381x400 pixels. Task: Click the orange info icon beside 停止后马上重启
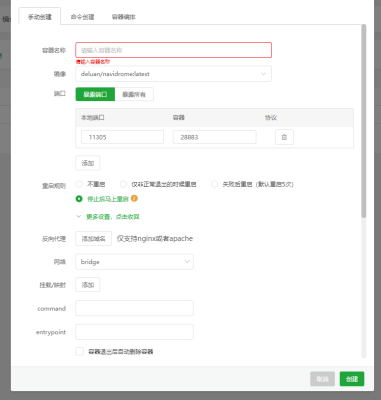click(134, 199)
